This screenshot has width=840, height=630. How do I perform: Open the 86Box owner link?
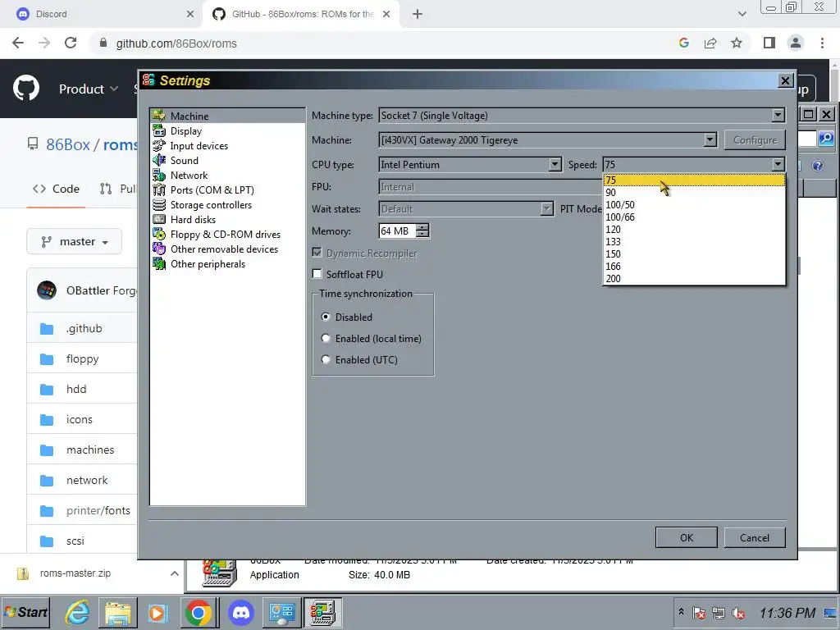(67, 144)
